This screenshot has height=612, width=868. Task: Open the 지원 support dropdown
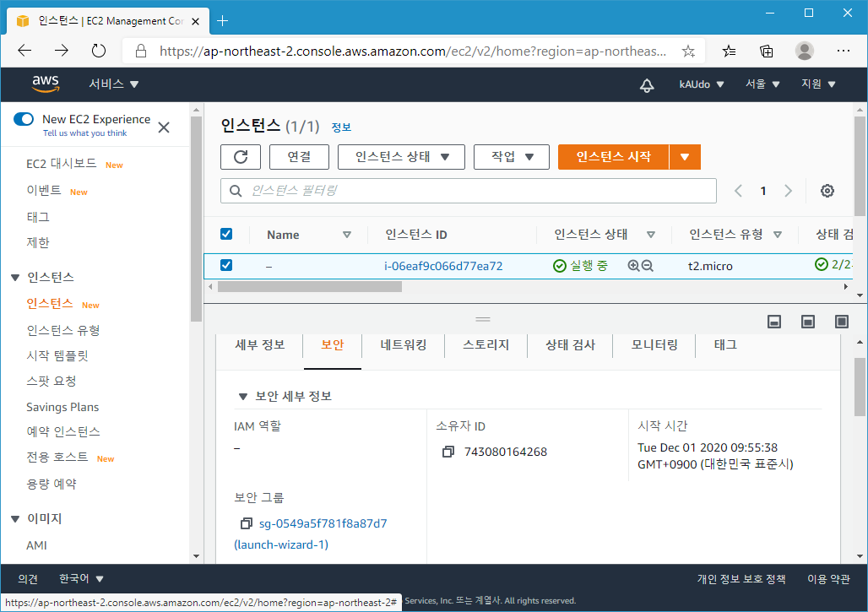(x=818, y=84)
